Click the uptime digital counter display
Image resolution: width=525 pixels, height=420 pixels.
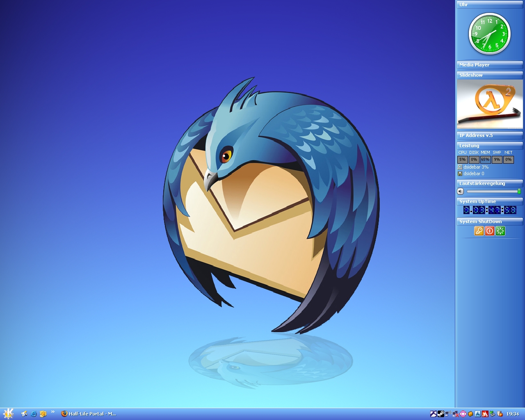click(490, 210)
